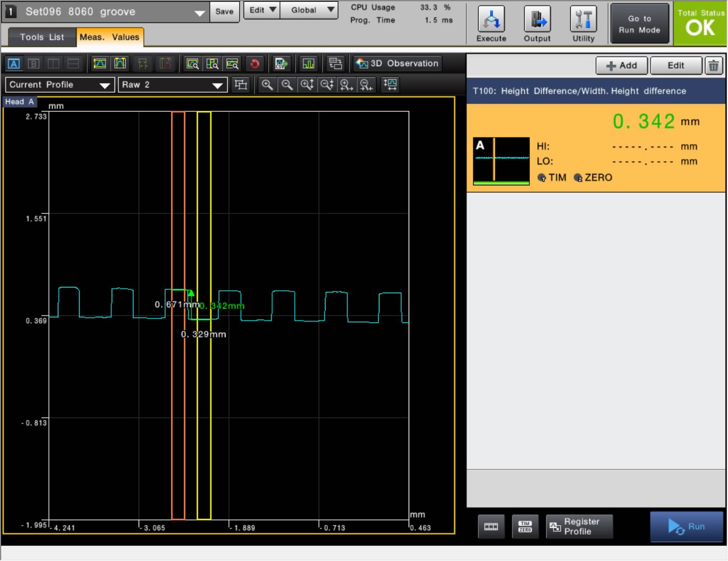Click the zoom in magnifier icon
This screenshot has height=561, width=728.
tap(267, 85)
